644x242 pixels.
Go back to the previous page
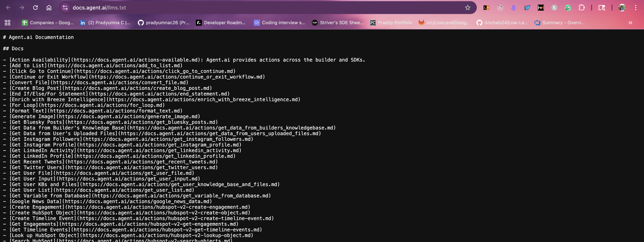(x=8, y=7)
